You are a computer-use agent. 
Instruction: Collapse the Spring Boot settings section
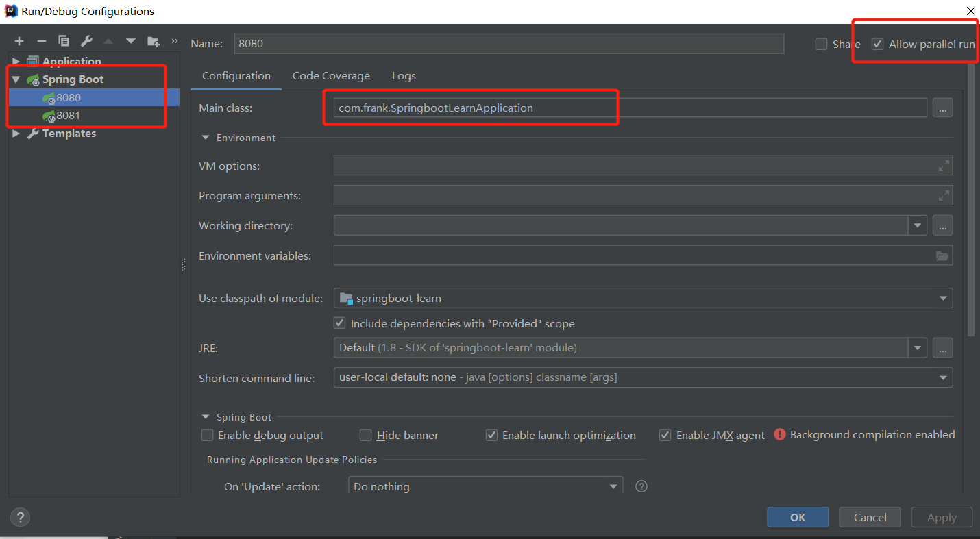click(206, 417)
